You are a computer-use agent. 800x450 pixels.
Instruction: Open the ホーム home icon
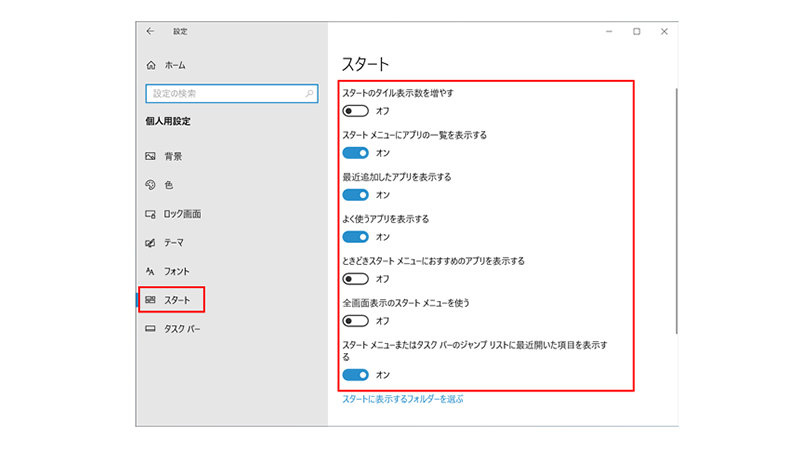coord(151,65)
